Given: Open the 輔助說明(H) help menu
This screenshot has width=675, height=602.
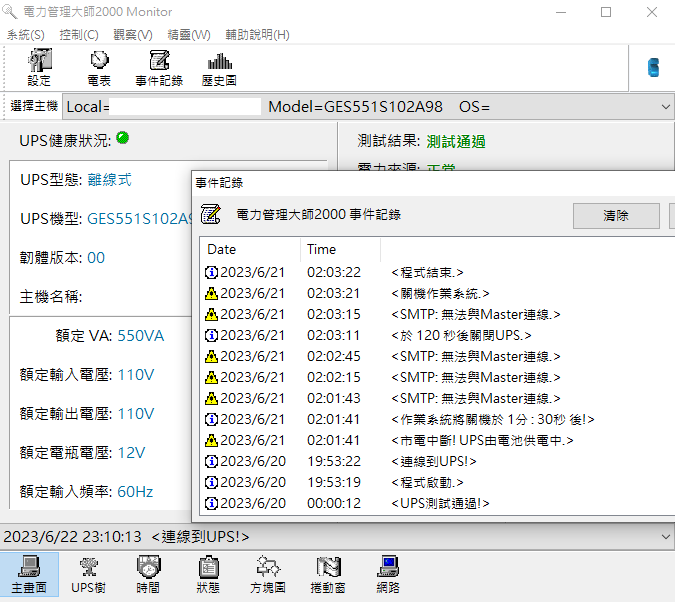Looking at the screenshot, I should coord(257,35).
